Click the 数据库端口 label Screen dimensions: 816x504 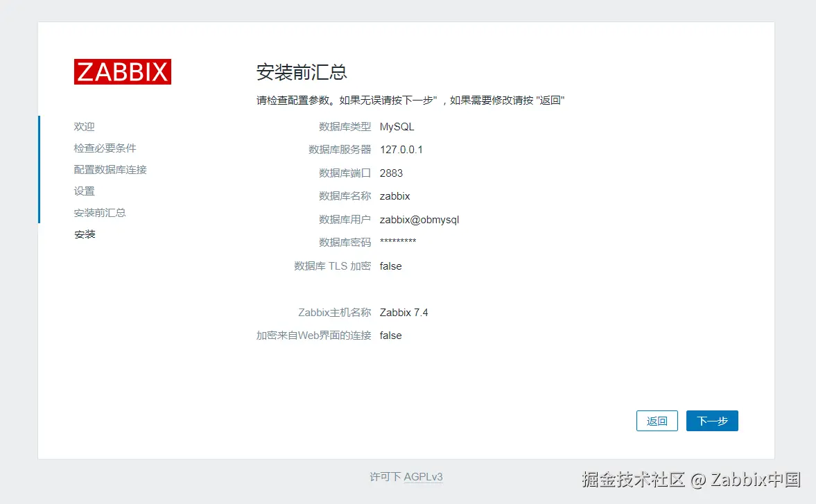(x=345, y=173)
